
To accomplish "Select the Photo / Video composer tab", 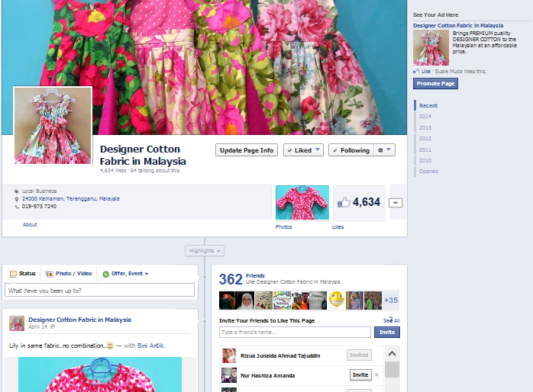I will point(69,274).
